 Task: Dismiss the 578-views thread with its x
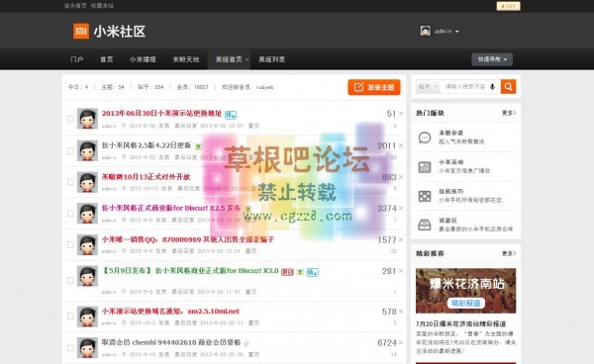[401, 312]
